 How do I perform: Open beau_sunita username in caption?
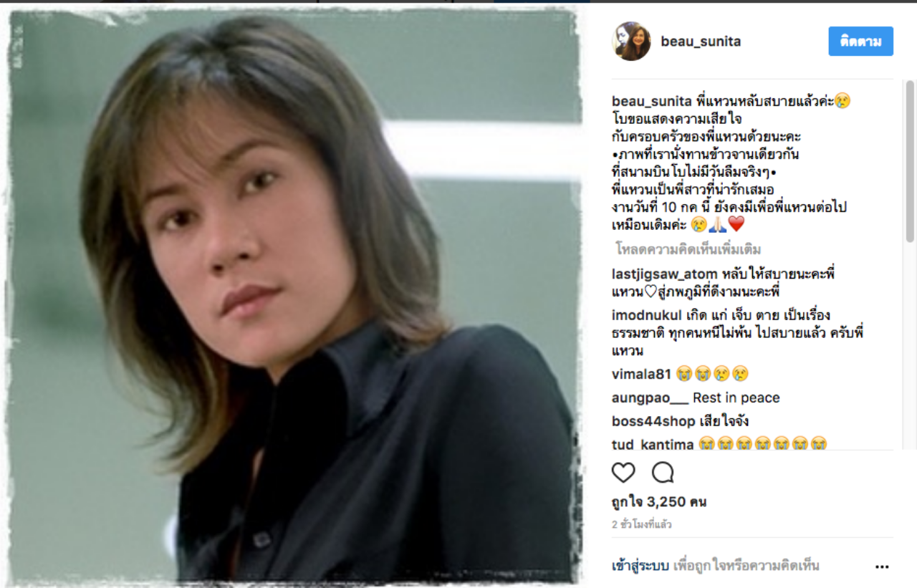pyautogui.click(x=651, y=101)
